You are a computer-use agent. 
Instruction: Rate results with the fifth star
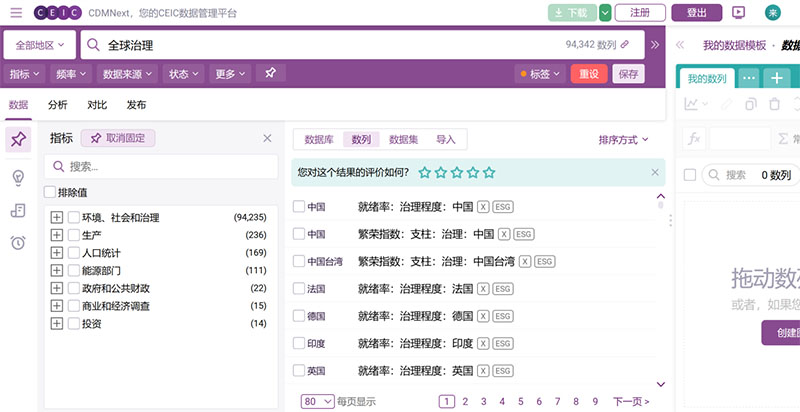(489, 172)
